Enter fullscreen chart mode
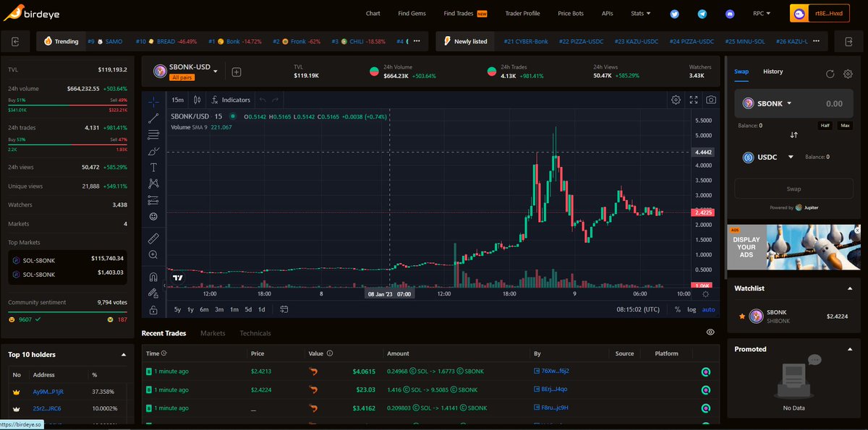Viewport: 868px width, 430px height. point(694,100)
